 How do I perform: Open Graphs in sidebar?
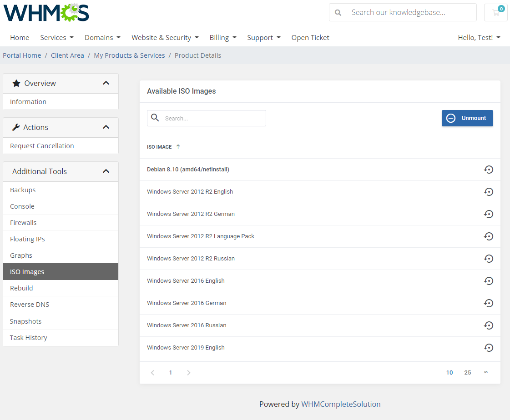(61, 255)
